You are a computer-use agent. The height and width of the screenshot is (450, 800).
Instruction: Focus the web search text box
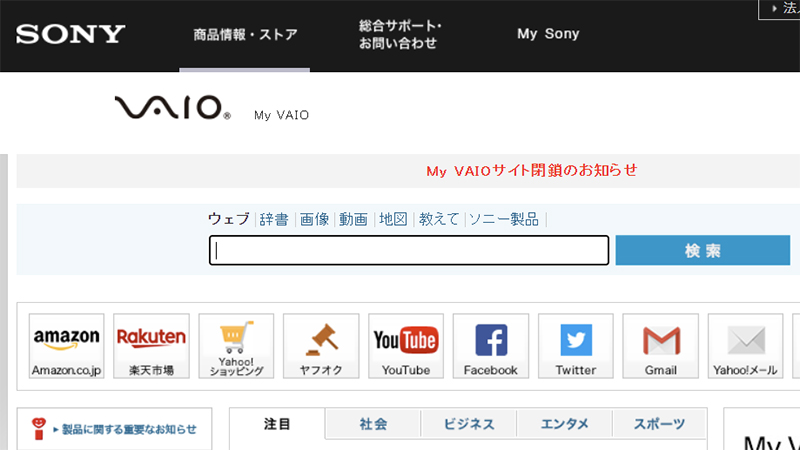pos(409,250)
